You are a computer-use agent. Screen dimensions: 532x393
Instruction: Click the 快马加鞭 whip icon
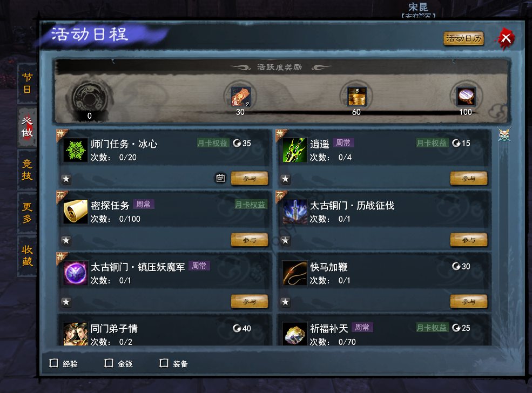pyautogui.click(x=294, y=273)
